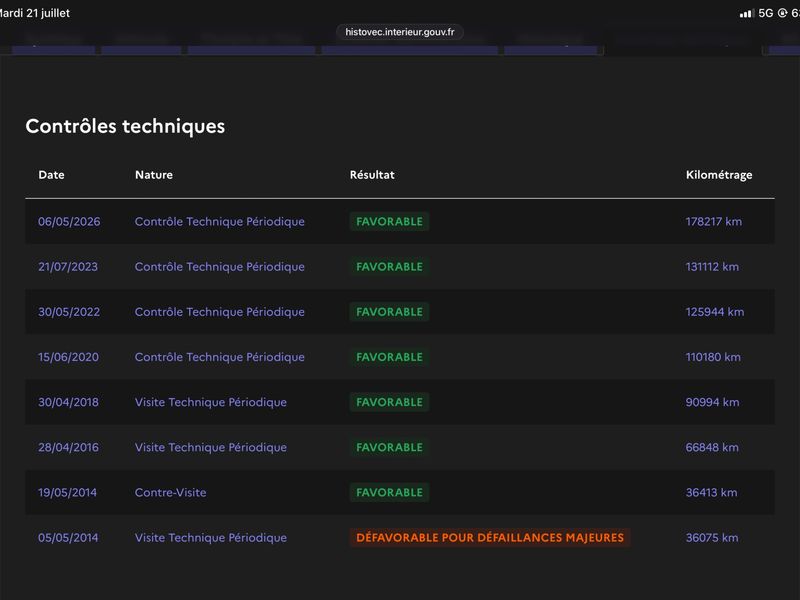Click the 'Nature' column header
800x600 pixels.
pos(154,175)
